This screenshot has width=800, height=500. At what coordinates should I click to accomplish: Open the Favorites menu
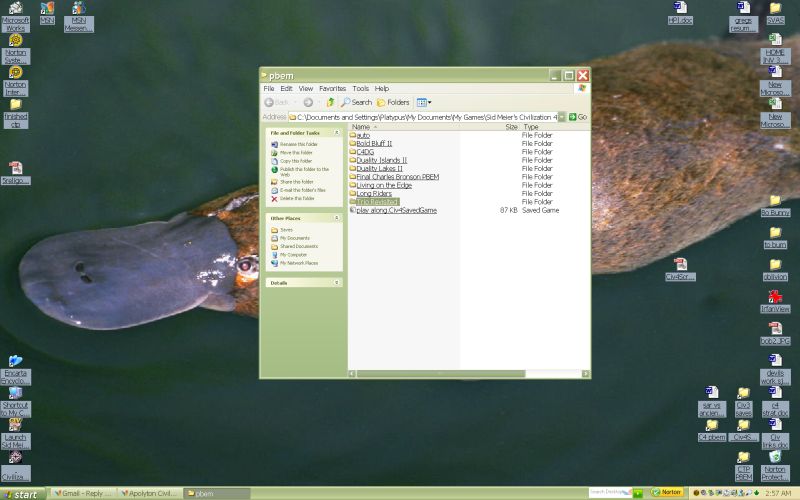pos(332,88)
